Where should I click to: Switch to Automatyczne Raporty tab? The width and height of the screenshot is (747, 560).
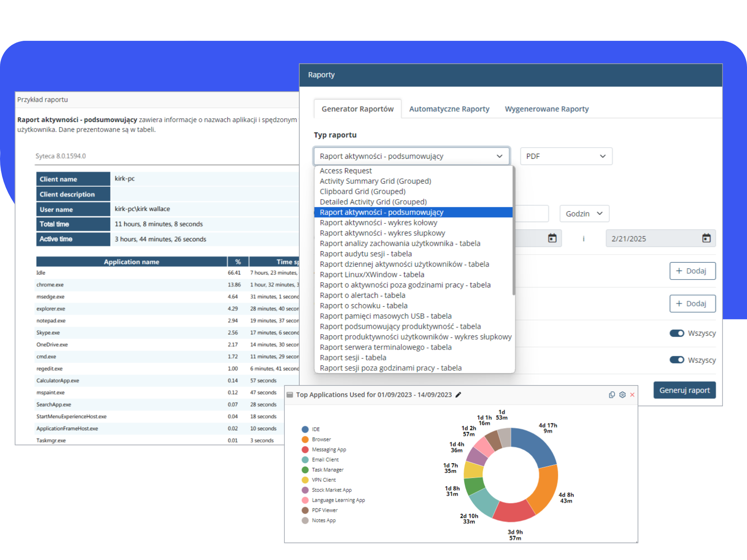point(449,109)
